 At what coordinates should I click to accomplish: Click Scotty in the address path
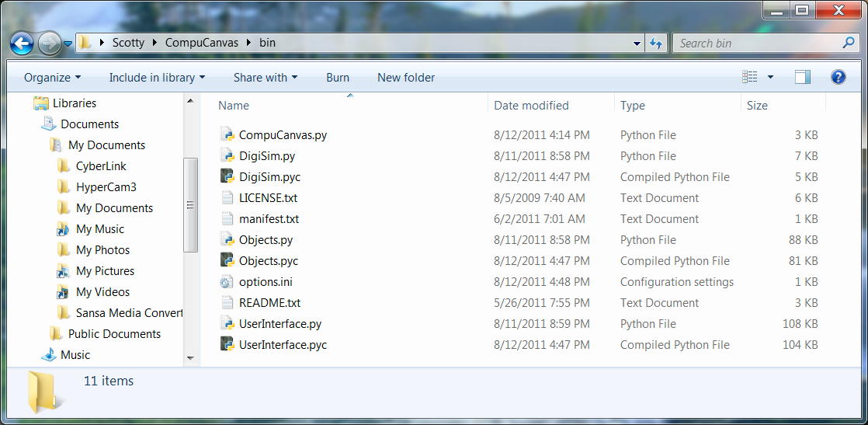coord(128,43)
